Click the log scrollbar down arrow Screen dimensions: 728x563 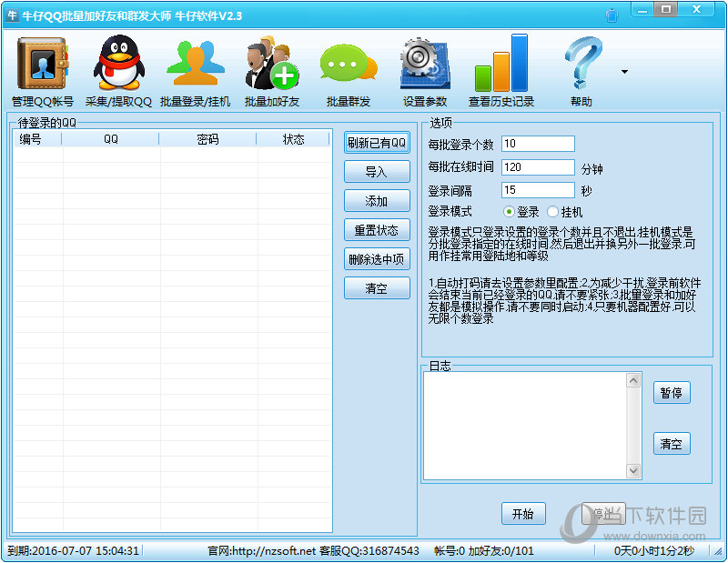[x=633, y=470]
